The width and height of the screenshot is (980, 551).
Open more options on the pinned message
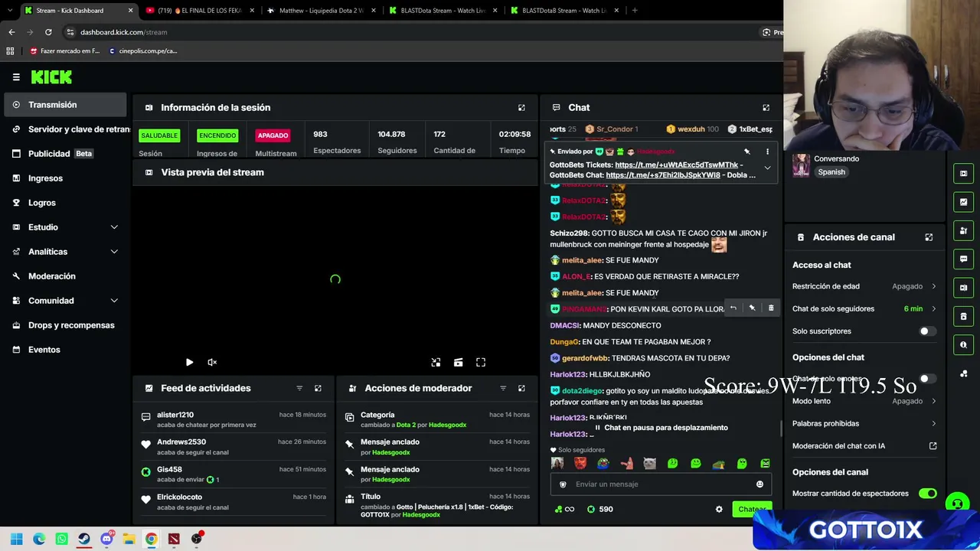click(767, 152)
